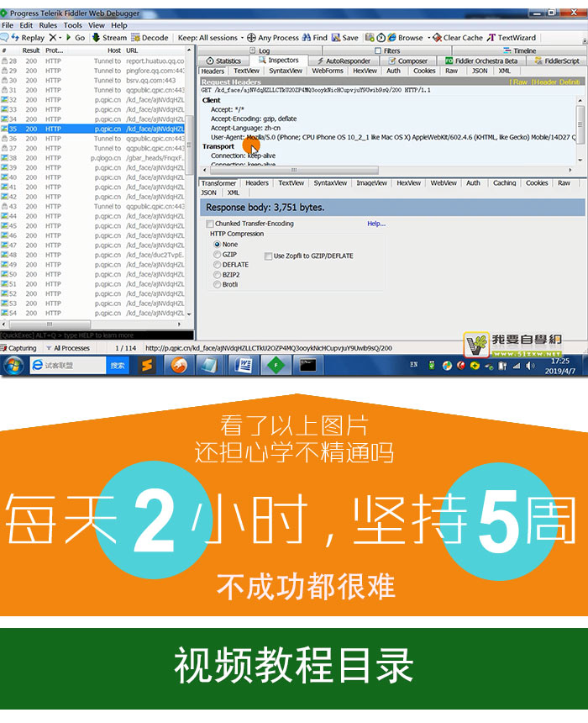Click the camera screenshot icon
Screen dimensions: 588x723
click(370, 38)
